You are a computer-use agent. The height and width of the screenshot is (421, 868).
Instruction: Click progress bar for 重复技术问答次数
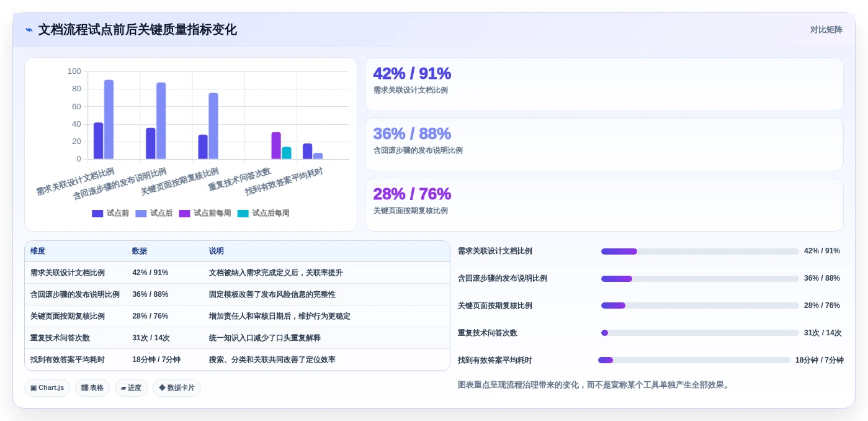[700, 333]
